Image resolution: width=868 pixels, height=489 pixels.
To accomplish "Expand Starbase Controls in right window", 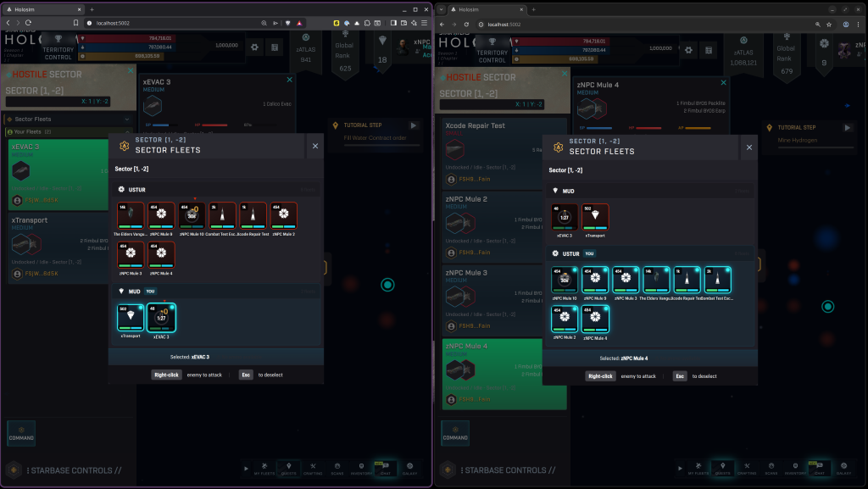I will (x=498, y=470).
